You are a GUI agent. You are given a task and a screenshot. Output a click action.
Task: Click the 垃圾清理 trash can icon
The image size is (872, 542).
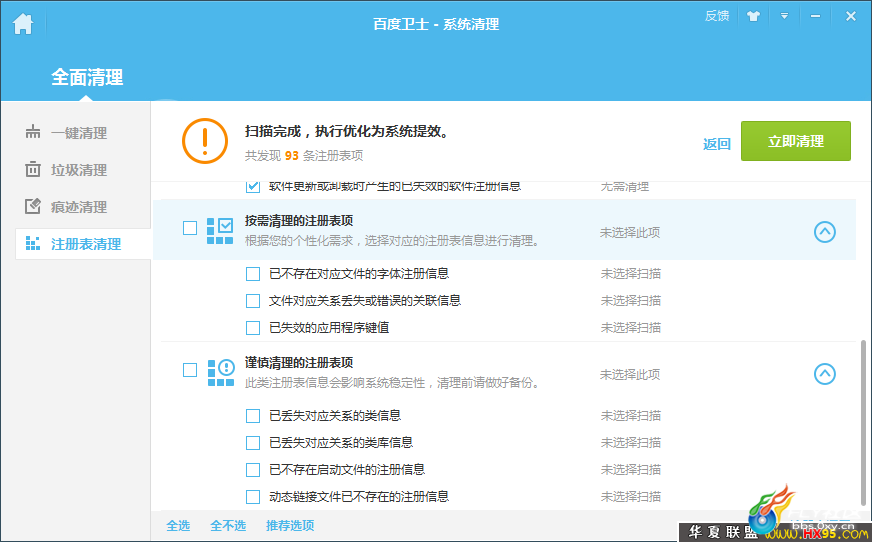[x=33, y=169]
